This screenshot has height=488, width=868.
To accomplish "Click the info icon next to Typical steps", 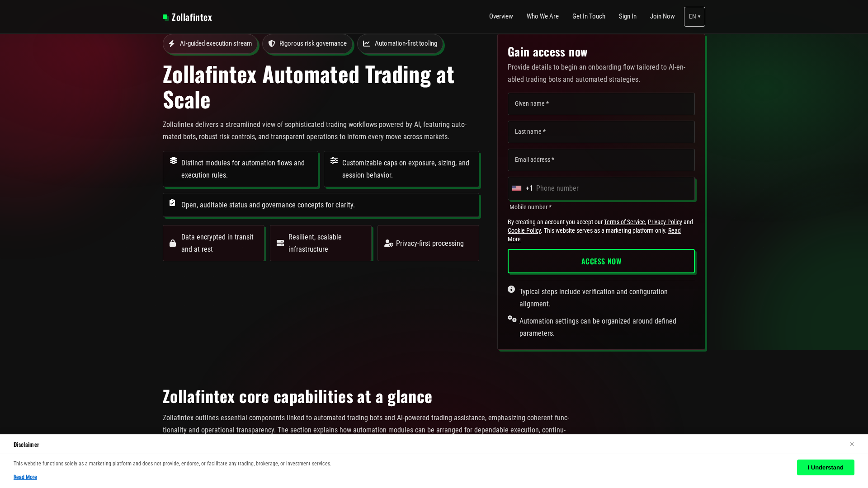I will click(511, 289).
